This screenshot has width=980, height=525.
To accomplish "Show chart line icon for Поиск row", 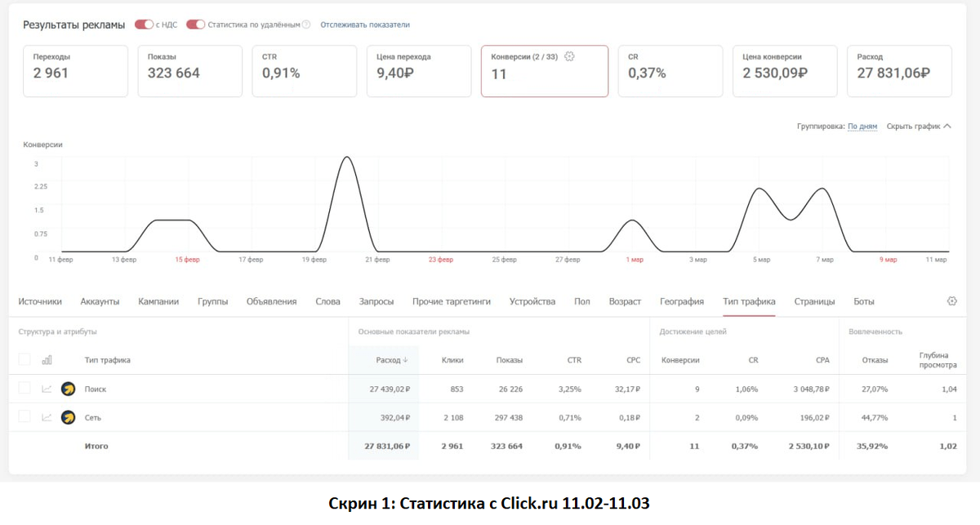I will coord(47,389).
